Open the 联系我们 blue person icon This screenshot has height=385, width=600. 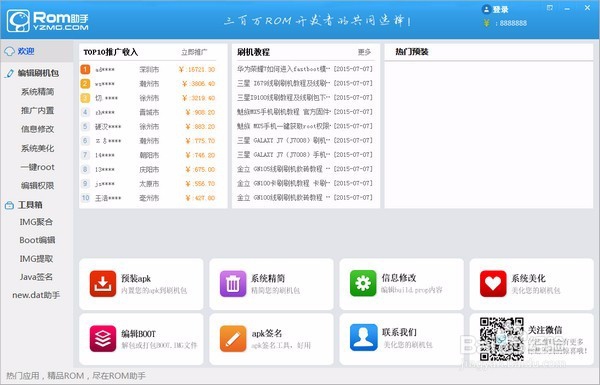pos(363,338)
